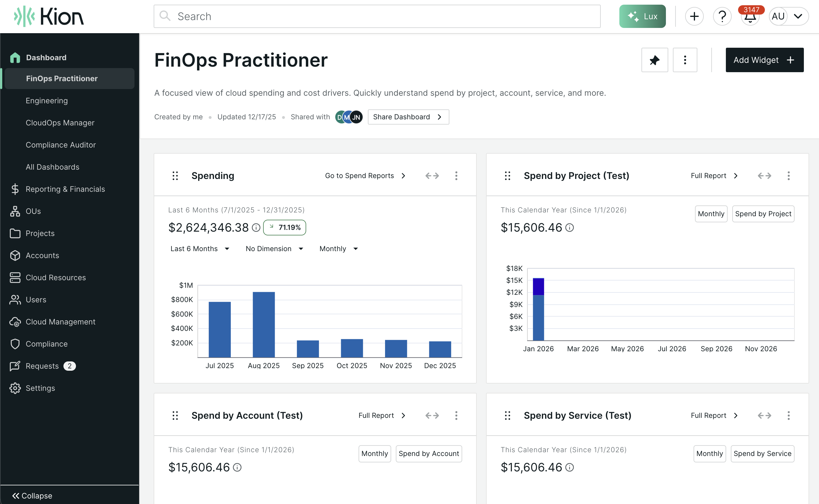This screenshot has width=819, height=504.
Task: Open the No Dimension dropdown
Action: coord(274,249)
